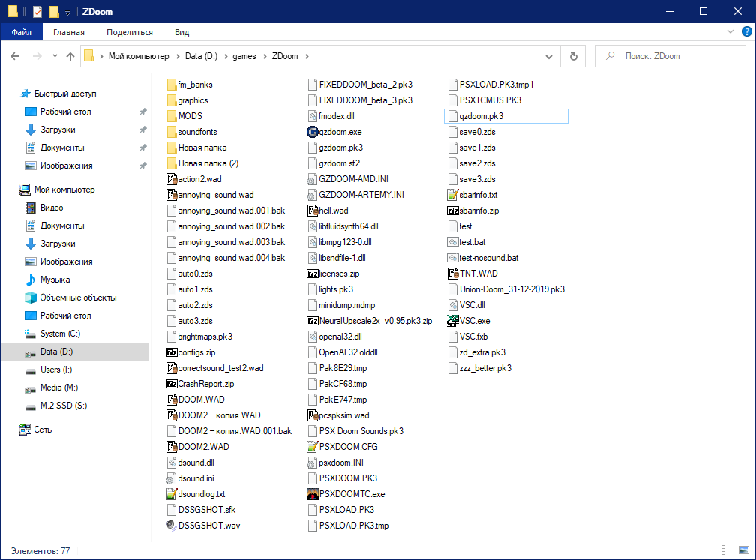Image resolution: width=756 pixels, height=560 pixels.
Task: Select the DSSGSHOT.wav audio file icon
Action: (171, 526)
